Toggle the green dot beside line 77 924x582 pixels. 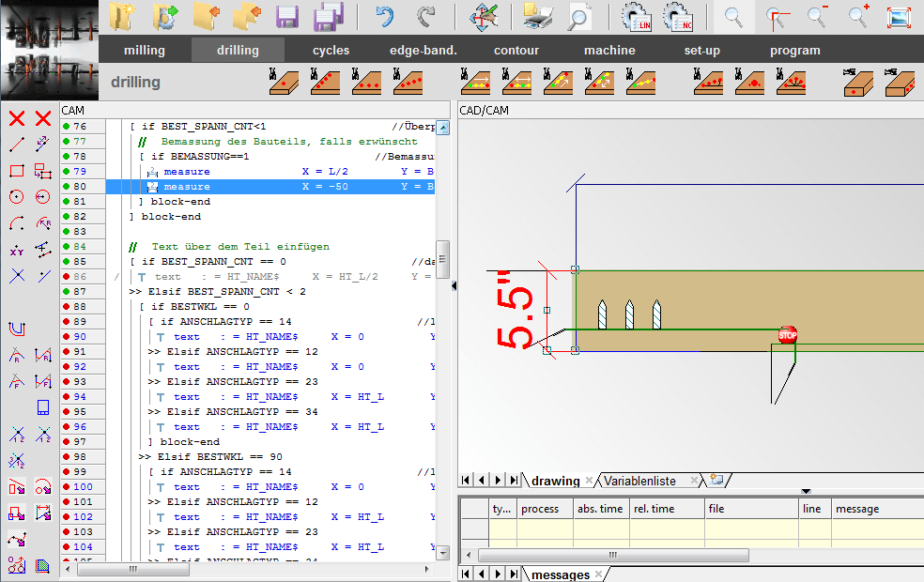64,141
